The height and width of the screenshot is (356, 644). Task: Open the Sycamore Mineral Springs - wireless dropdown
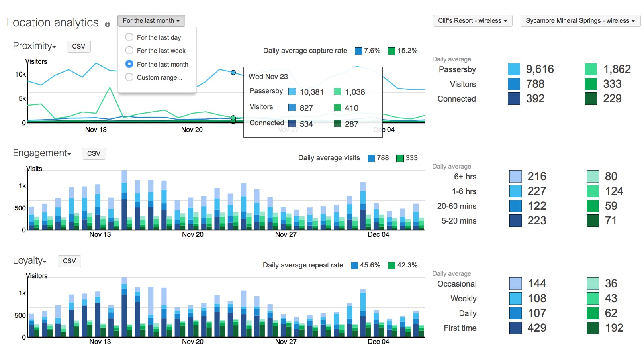[x=580, y=21]
